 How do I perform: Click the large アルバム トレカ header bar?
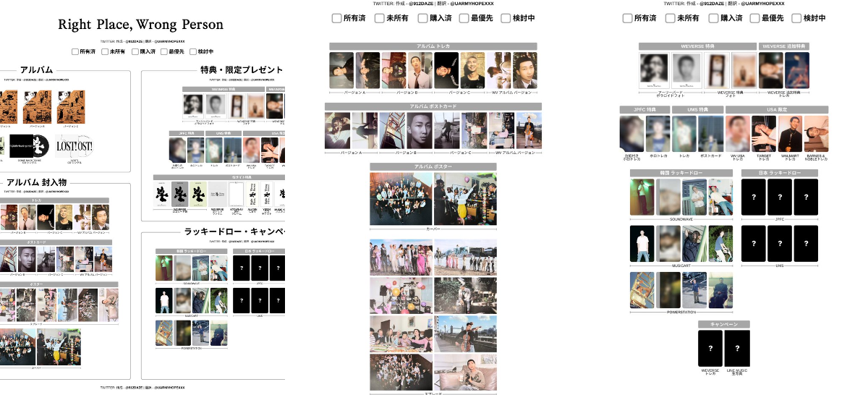(x=433, y=46)
